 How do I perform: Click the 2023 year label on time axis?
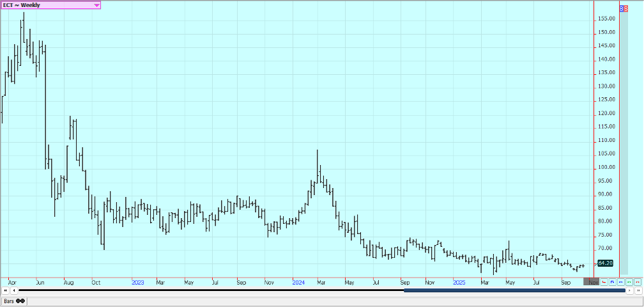(137, 281)
